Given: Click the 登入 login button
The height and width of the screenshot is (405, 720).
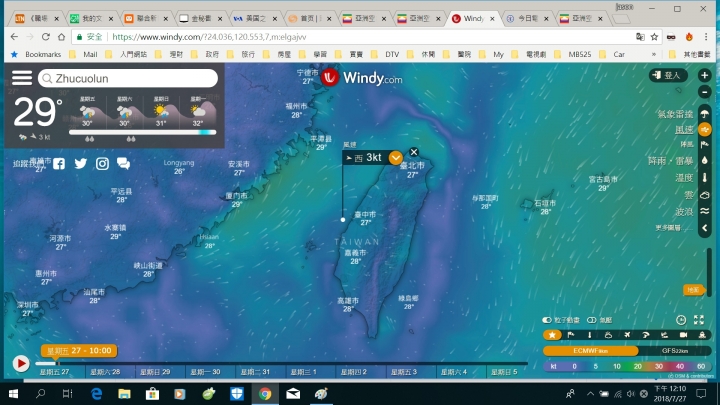Looking at the screenshot, I should coord(668,75).
